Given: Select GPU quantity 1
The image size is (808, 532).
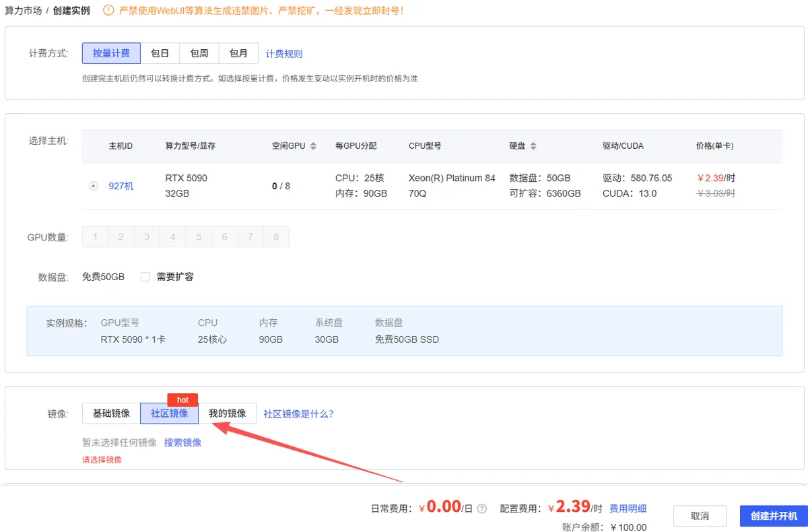Looking at the screenshot, I should (x=96, y=237).
